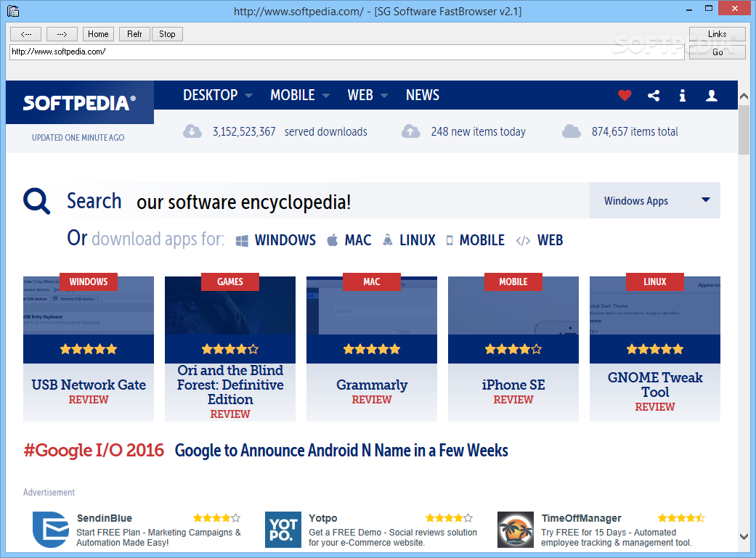
Task: Click the Linux penguin icon
Action: [387, 240]
